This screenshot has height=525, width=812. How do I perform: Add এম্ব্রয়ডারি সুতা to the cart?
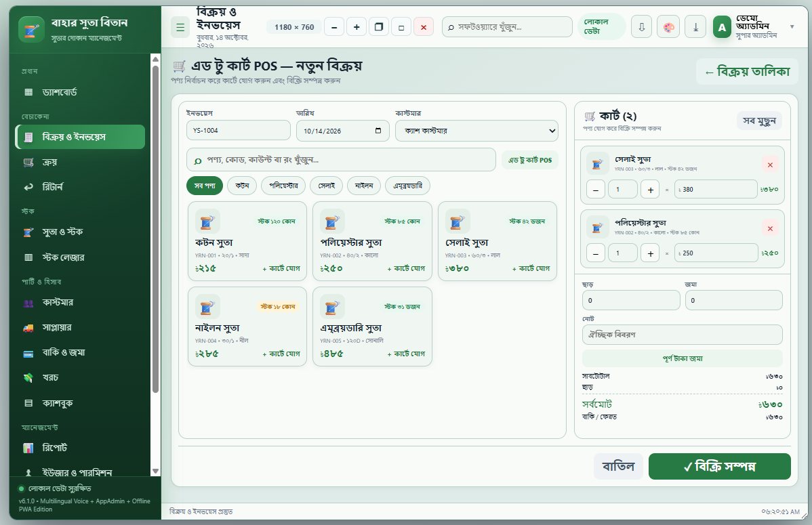[406, 354]
